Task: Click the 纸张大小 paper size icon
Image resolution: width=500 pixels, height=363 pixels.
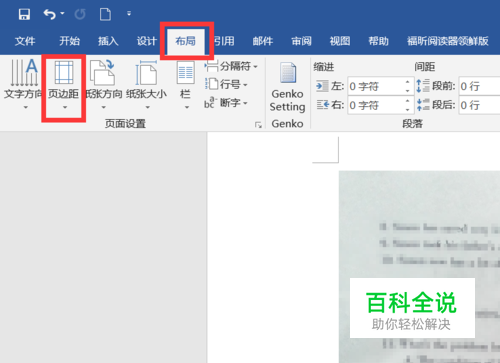Action: 146,72
